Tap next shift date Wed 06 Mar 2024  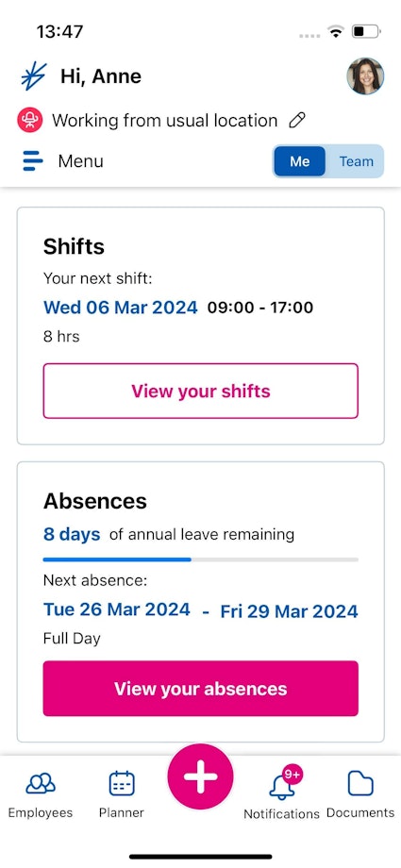pos(120,308)
